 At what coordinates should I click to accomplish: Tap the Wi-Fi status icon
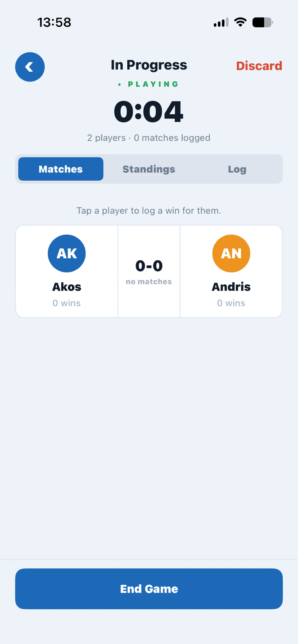(240, 22)
